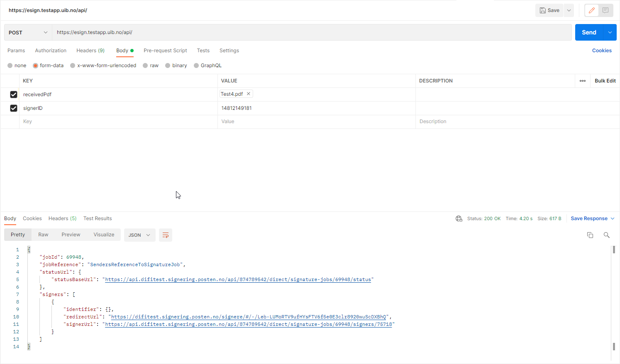Click the signerID value 14812149181
Image resolution: width=620 pixels, height=364 pixels.
point(237,108)
